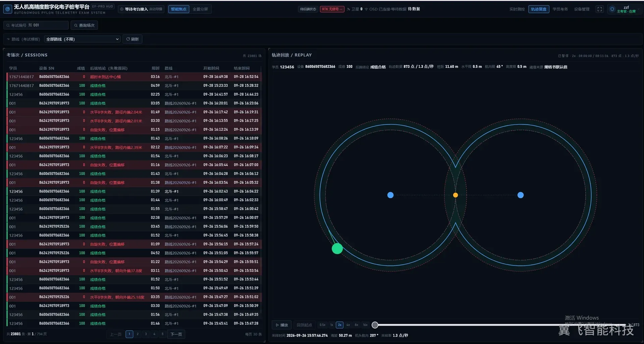Select session row 超时未到达中心桶
The image size is (644, 344).
(x=134, y=77)
